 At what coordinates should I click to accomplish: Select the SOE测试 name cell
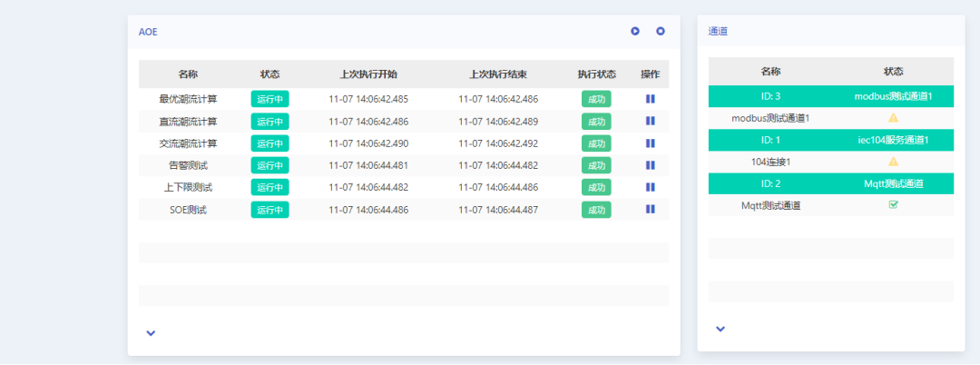pos(188,210)
